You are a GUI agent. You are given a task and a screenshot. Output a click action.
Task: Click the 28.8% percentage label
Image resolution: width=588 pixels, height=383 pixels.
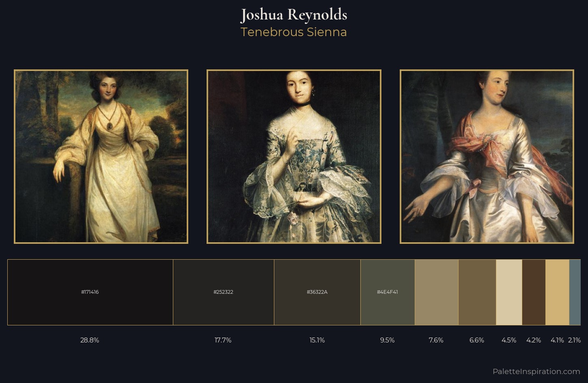point(90,340)
